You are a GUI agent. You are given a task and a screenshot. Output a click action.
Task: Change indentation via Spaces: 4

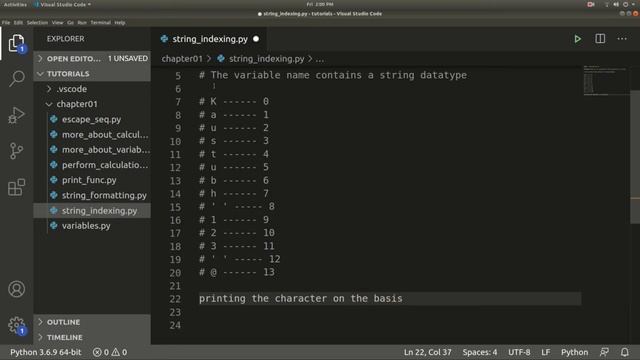480,352
